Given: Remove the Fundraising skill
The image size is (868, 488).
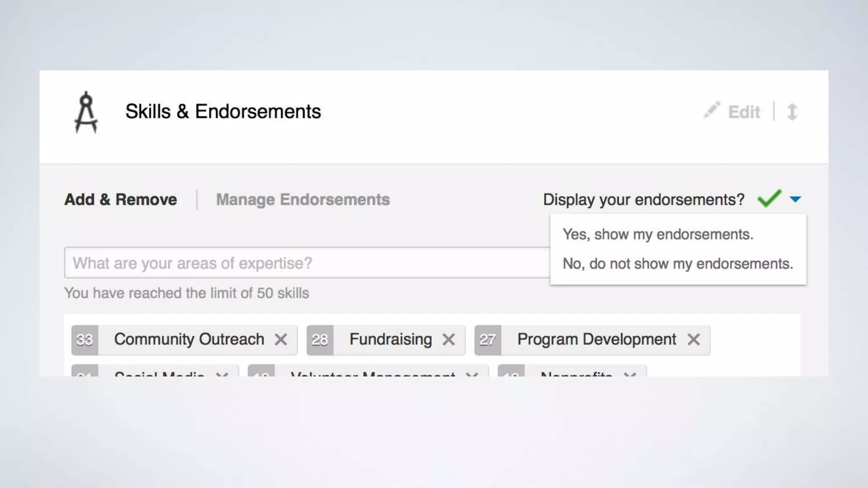Looking at the screenshot, I should tap(448, 339).
